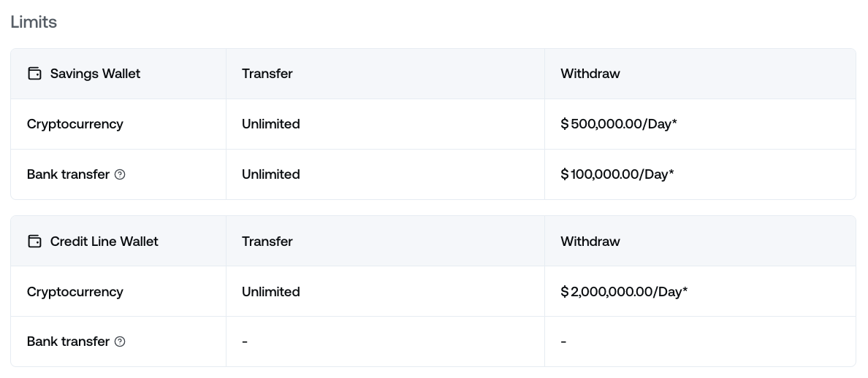The width and height of the screenshot is (868, 378).
Task: Click Savings Wallet Transfer column header
Action: [267, 74]
